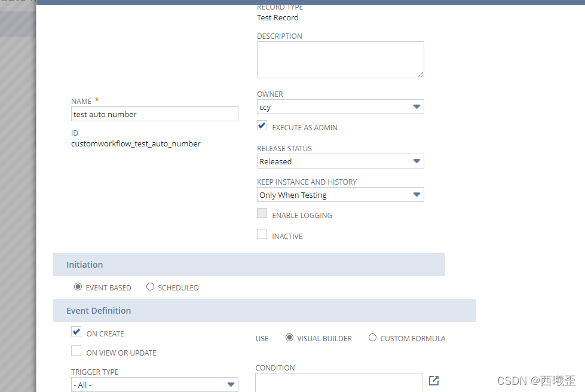
Task: Open the Owner dropdown showing ccy
Action: pos(340,107)
